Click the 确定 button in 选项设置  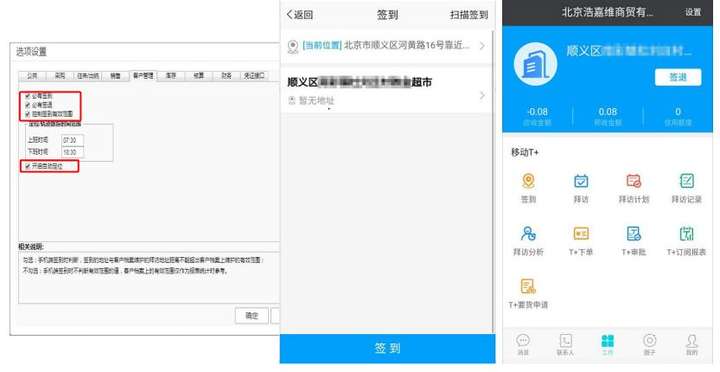pos(252,316)
